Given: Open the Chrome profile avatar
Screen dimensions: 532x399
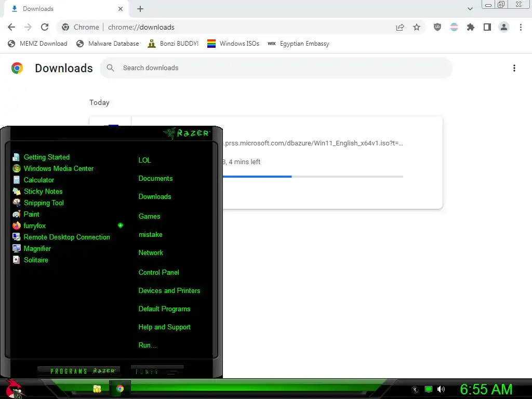Looking at the screenshot, I should tap(504, 27).
